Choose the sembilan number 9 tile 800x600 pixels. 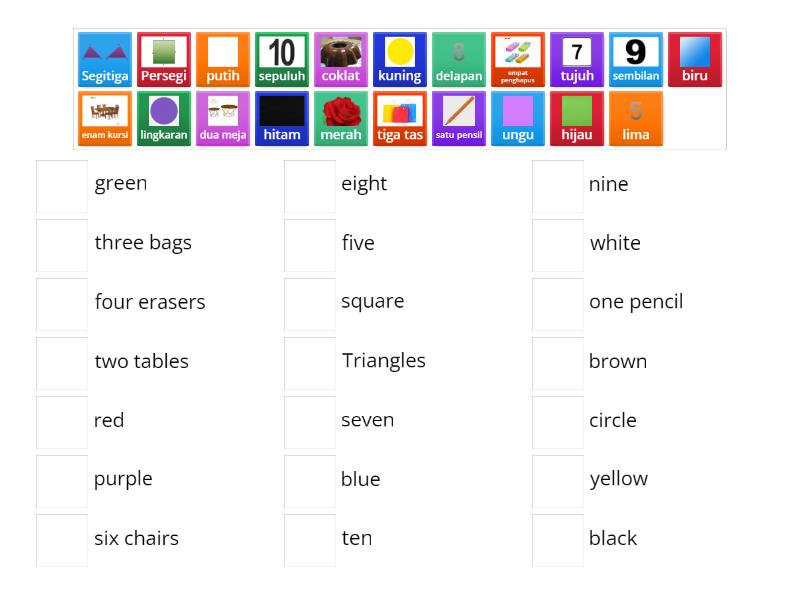(x=636, y=60)
